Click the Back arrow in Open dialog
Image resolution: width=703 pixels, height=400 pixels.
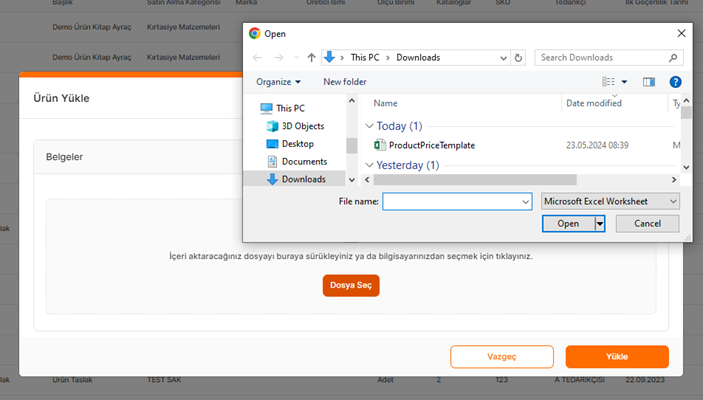pos(257,57)
